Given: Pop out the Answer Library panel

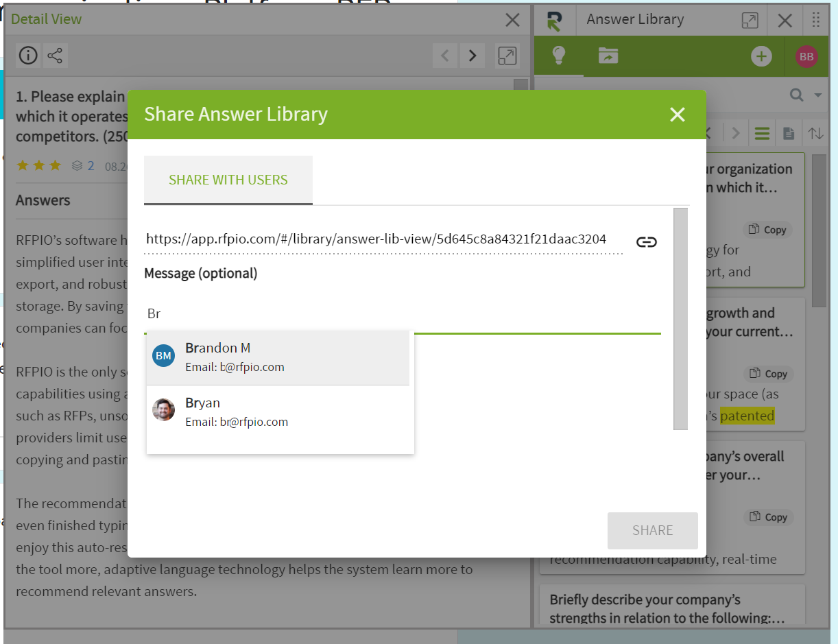Looking at the screenshot, I should point(750,21).
